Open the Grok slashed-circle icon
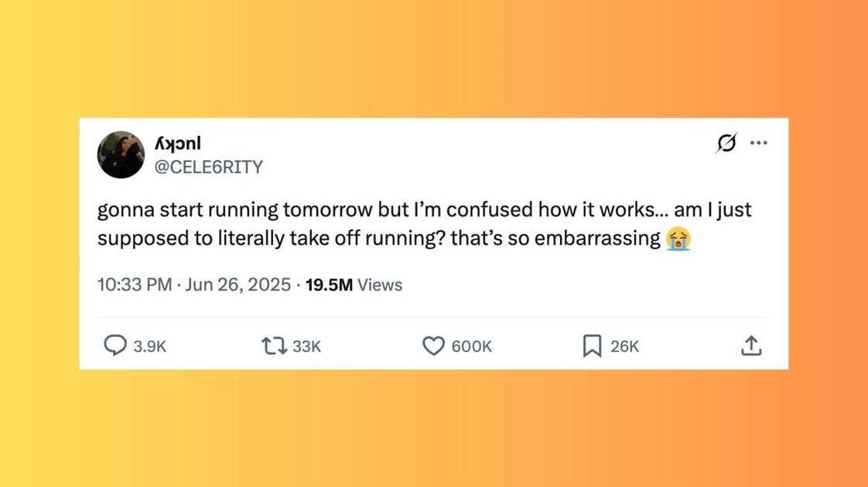Image resolution: width=868 pixels, height=487 pixels. (x=727, y=143)
